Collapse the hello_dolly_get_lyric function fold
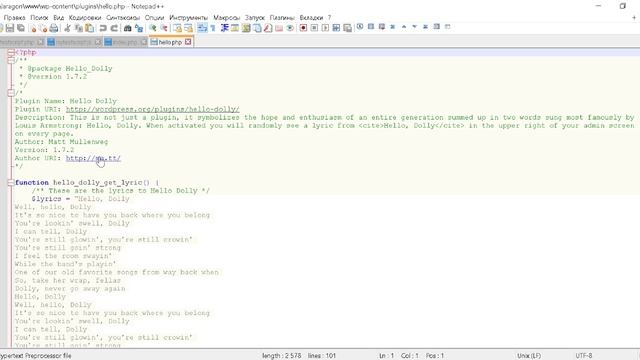This screenshot has height=360, width=640. click(x=11, y=183)
